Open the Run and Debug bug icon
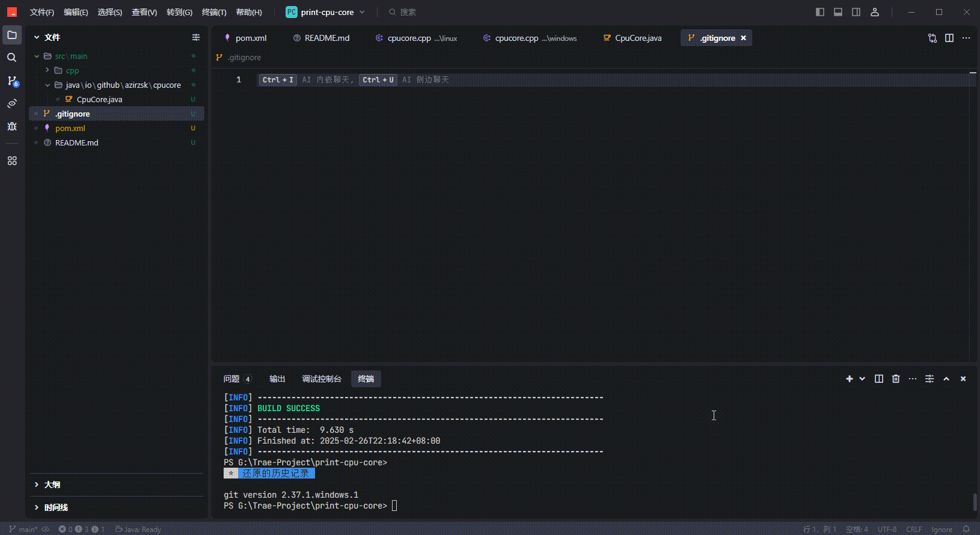980x535 pixels. (12, 126)
